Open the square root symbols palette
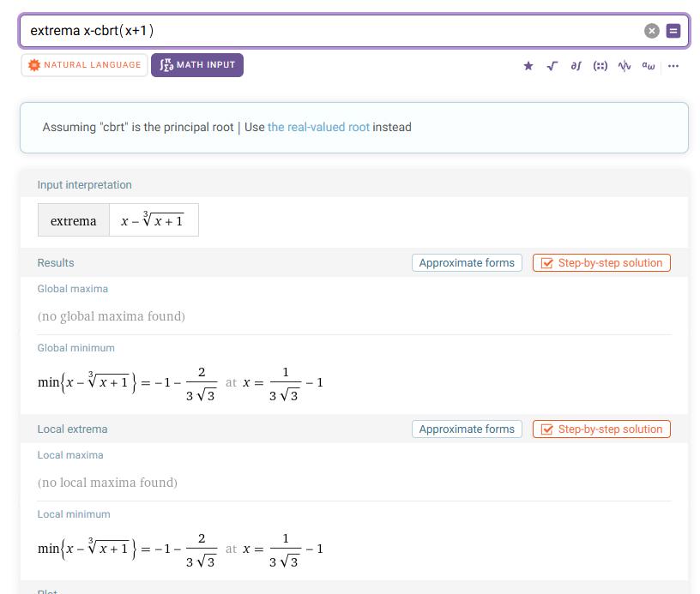The height and width of the screenshot is (594, 700). coord(552,66)
